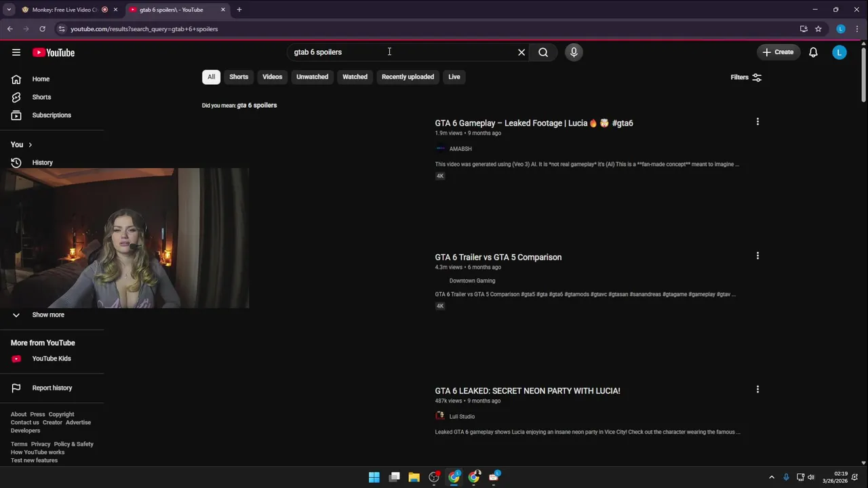
Task: Open a new browser tab
Action: [239, 9]
